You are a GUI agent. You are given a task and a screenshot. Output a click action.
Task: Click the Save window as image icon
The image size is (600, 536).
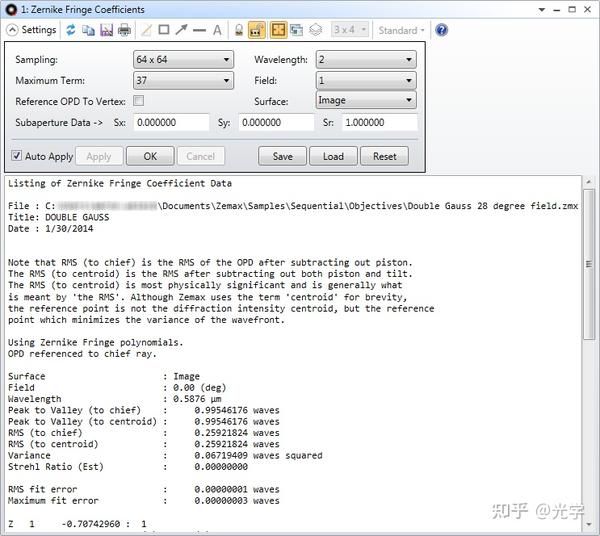tap(106, 30)
